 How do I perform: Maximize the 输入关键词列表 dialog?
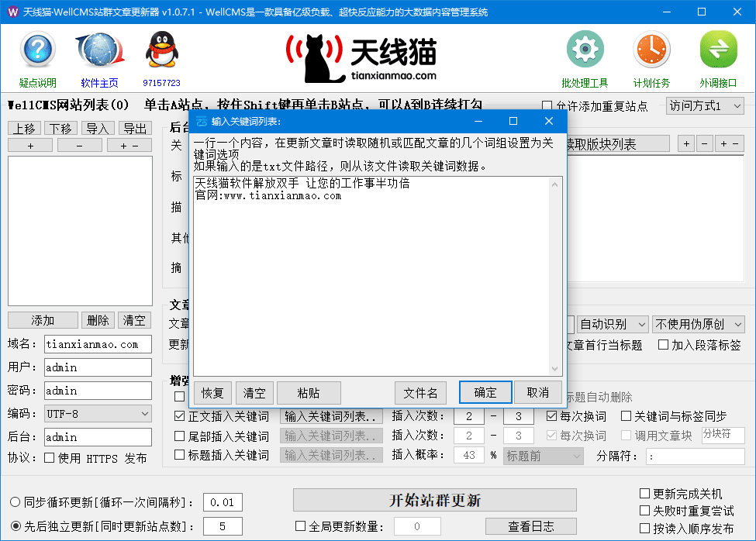(x=513, y=121)
